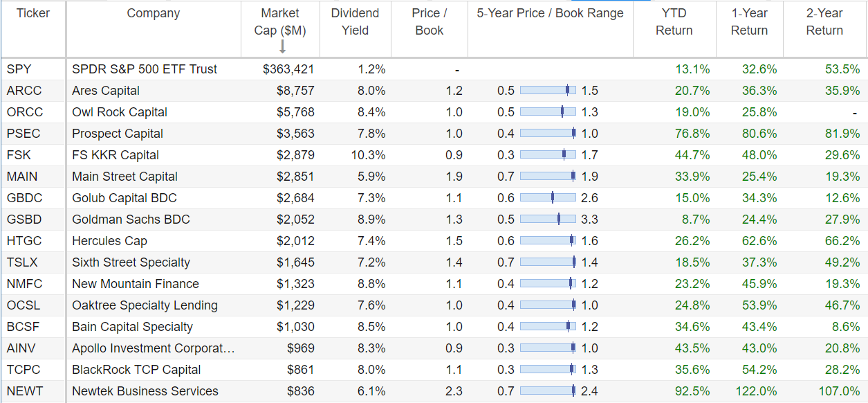Click the ORCC price/book range bar
The height and width of the screenshot is (403, 868).
point(548,111)
